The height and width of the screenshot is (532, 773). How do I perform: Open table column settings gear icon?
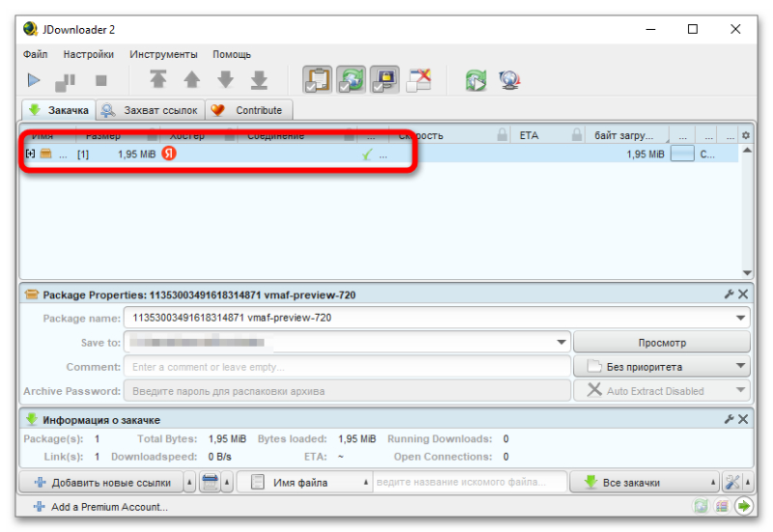(x=746, y=135)
